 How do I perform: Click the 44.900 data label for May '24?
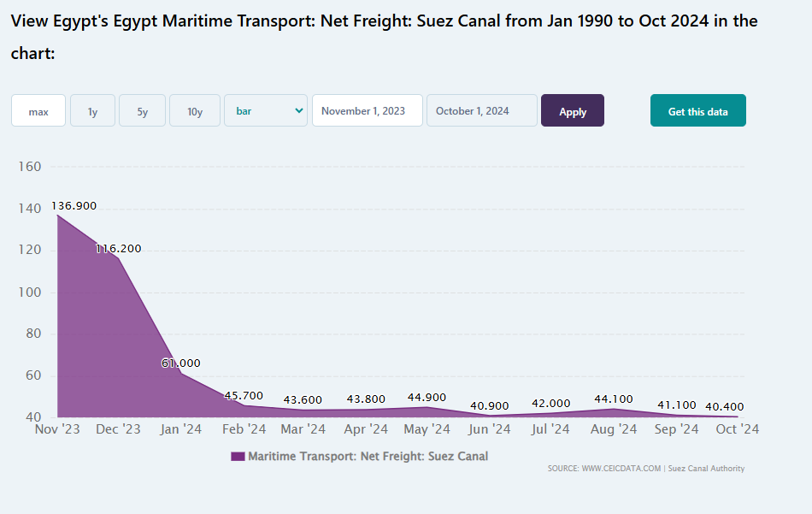[427, 398]
